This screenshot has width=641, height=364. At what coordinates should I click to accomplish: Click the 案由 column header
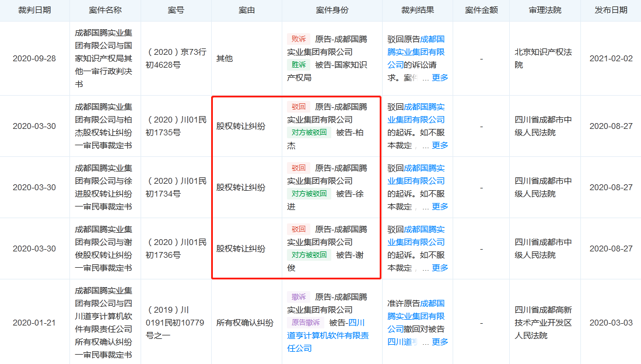click(x=247, y=10)
